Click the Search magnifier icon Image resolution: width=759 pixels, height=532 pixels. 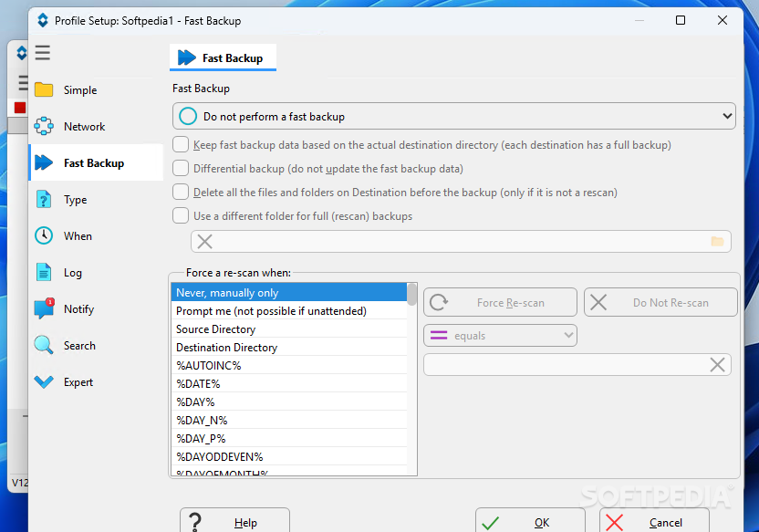coord(44,345)
